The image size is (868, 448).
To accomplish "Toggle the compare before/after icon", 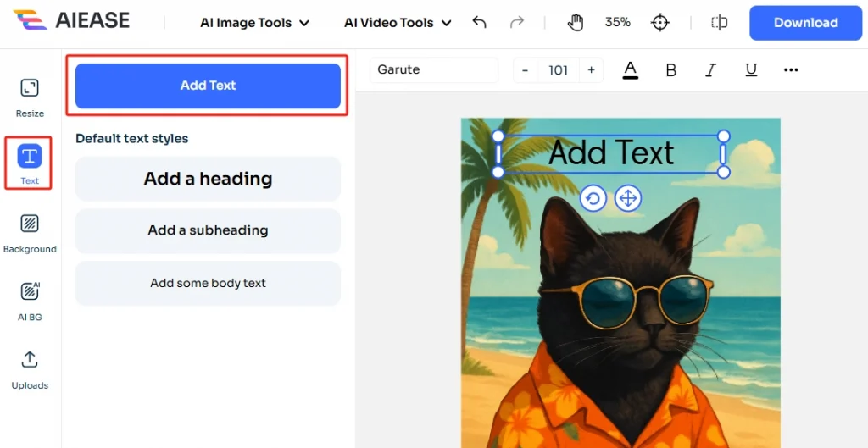I will click(720, 23).
